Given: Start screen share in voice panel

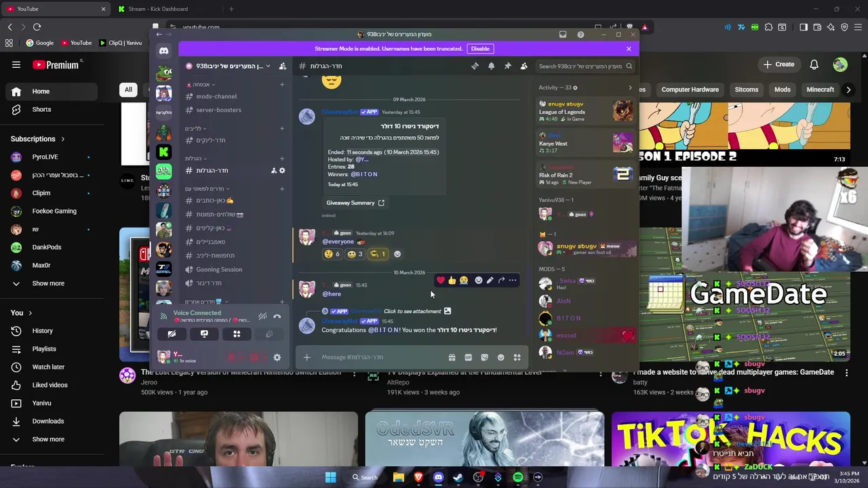Looking at the screenshot, I should [204, 334].
